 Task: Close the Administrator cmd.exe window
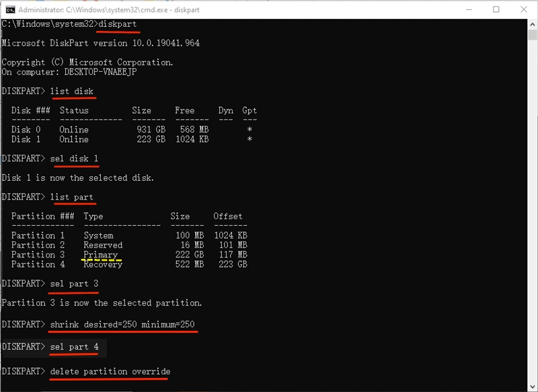tap(525, 9)
